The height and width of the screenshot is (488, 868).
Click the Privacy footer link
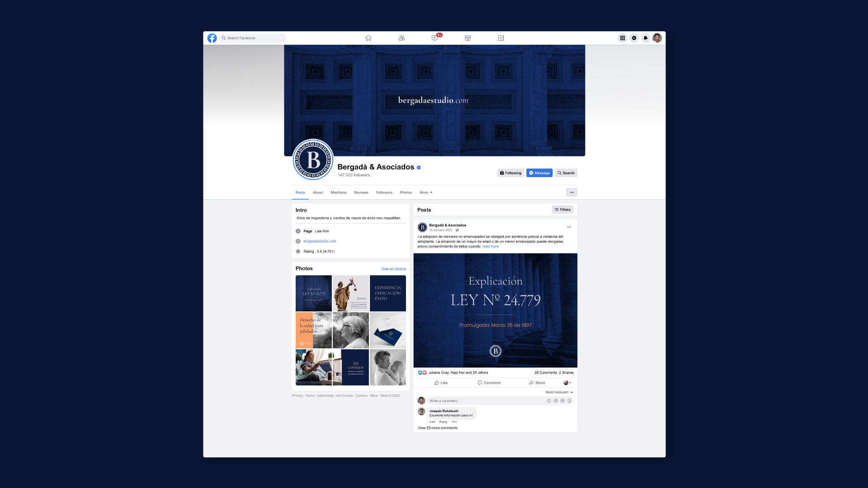point(297,396)
